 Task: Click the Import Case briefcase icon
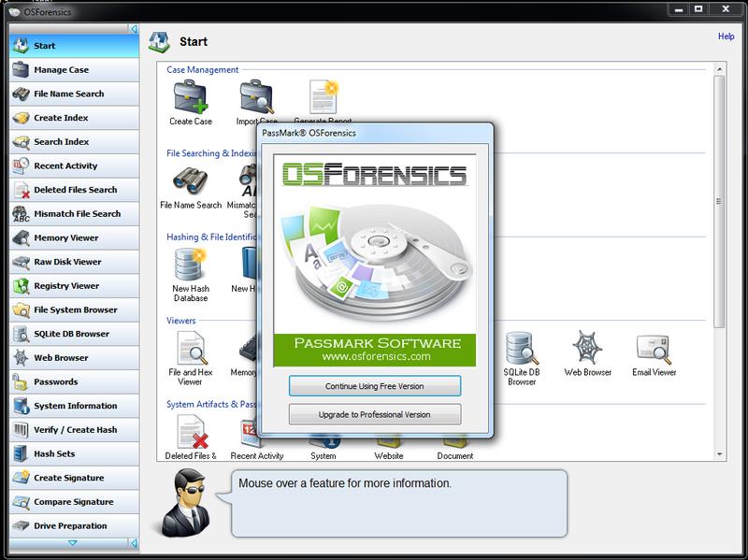pyautogui.click(x=256, y=97)
